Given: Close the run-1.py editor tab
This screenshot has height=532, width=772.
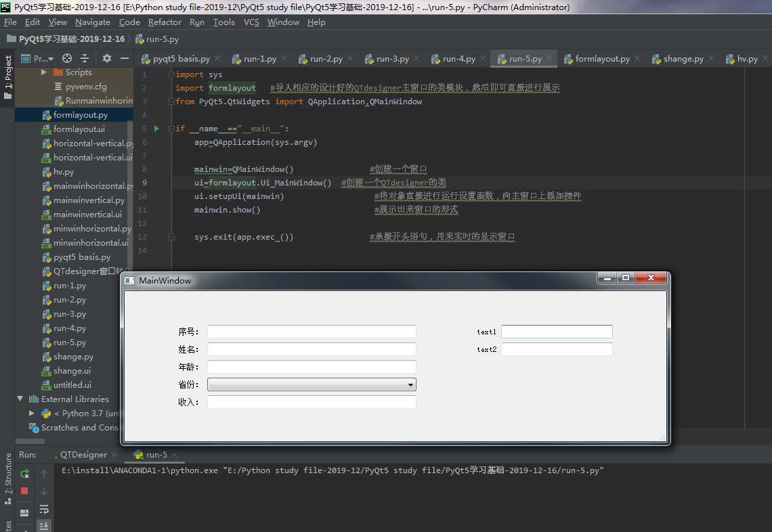Looking at the screenshot, I should click(284, 59).
